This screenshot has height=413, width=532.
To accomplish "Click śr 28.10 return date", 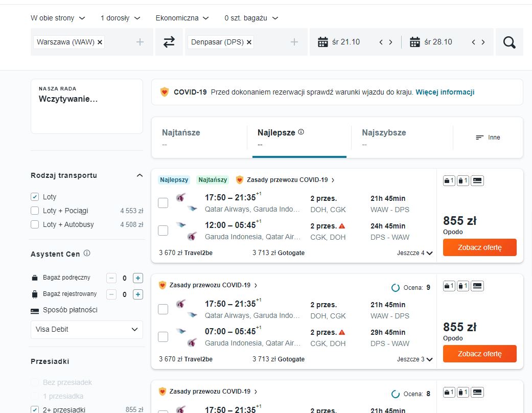I will pyautogui.click(x=438, y=42).
